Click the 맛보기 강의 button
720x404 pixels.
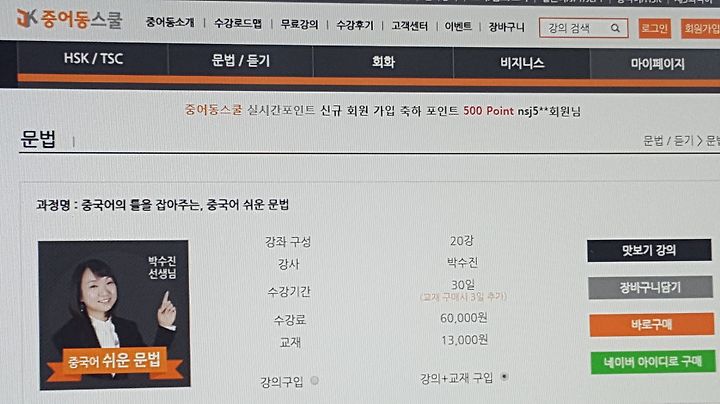coord(649,250)
